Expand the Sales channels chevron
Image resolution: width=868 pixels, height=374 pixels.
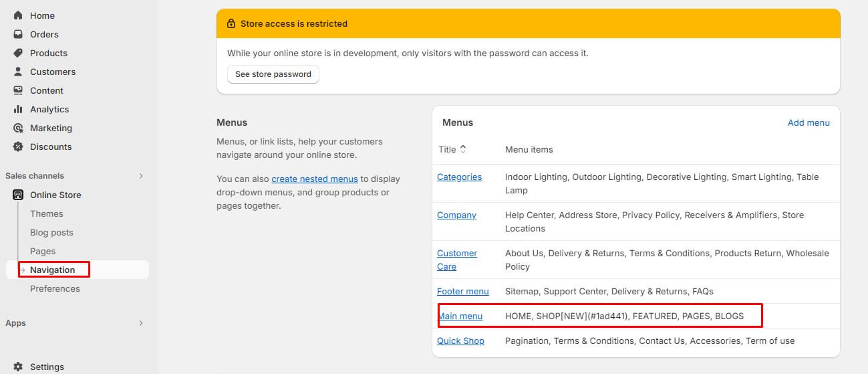click(x=140, y=176)
